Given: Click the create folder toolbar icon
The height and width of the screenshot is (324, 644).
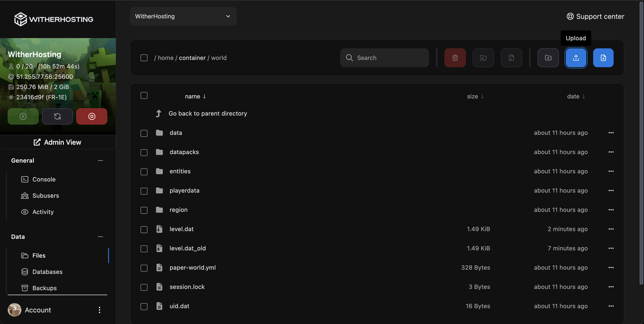Looking at the screenshot, I should coord(548,58).
